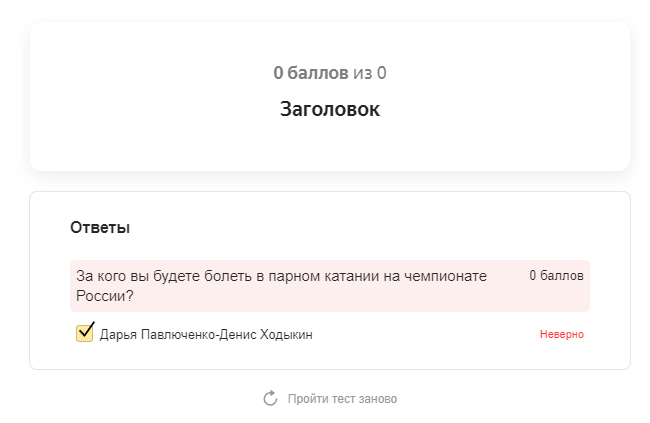Click the word 'Пройти' beside retry icon
Screen dimensions: 650x423
pyautogui.click(x=306, y=399)
